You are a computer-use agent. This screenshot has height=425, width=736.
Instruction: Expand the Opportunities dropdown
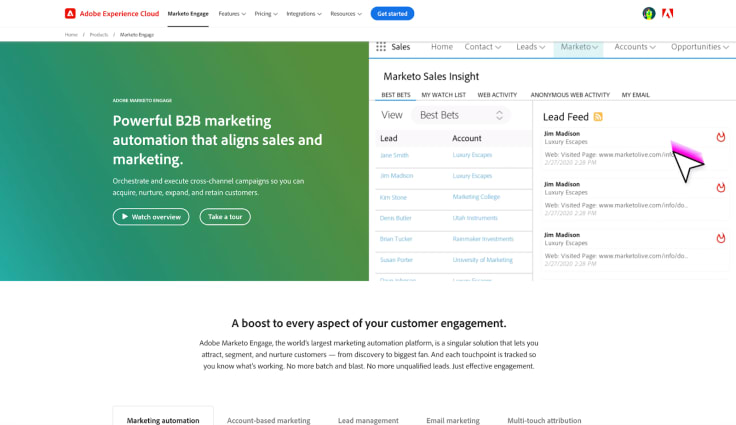click(x=699, y=47)
